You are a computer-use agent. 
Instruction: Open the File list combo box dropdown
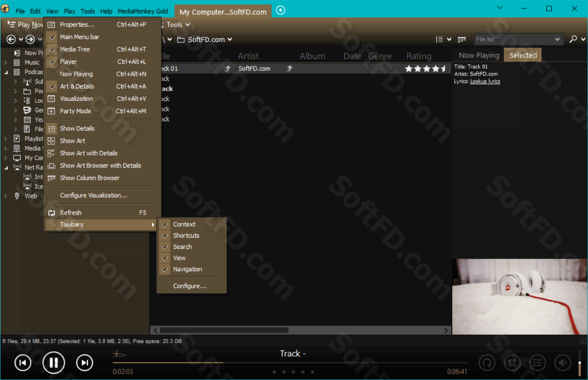[558, 40]
